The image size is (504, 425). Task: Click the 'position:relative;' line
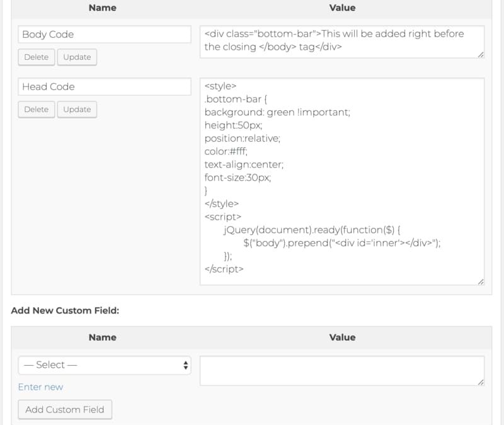pyautogui.click(x=243, y=139)
